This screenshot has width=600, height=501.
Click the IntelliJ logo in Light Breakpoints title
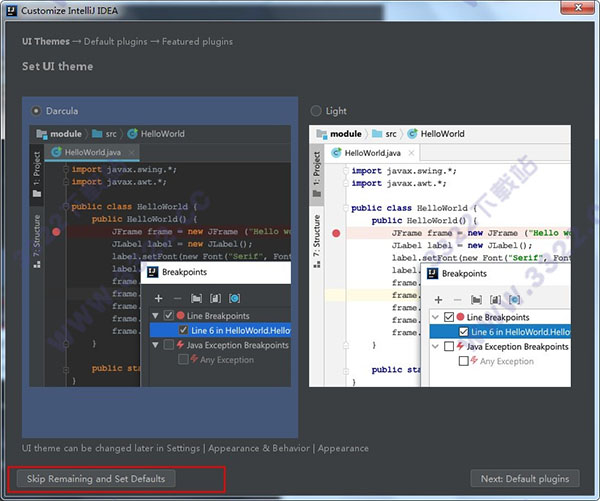point(431,273)
